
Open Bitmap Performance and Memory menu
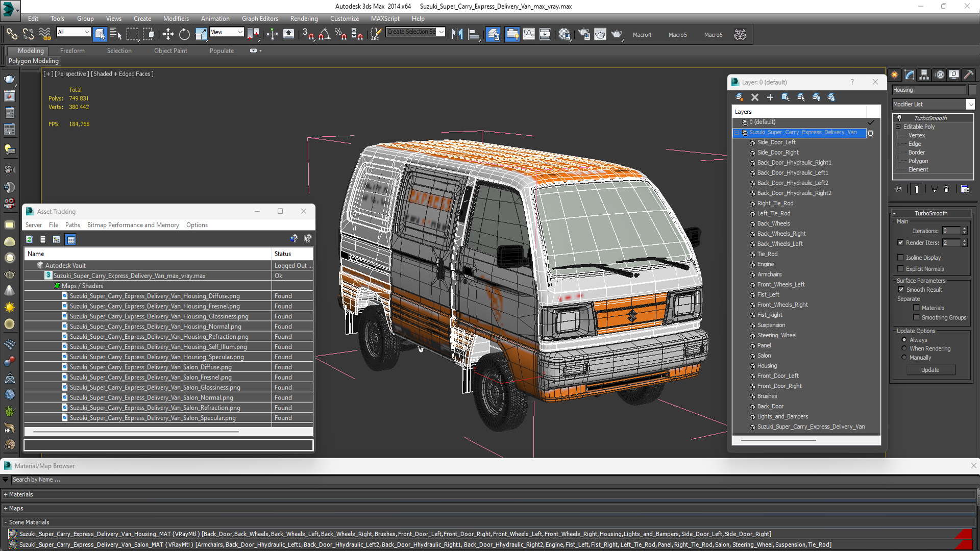133,225
